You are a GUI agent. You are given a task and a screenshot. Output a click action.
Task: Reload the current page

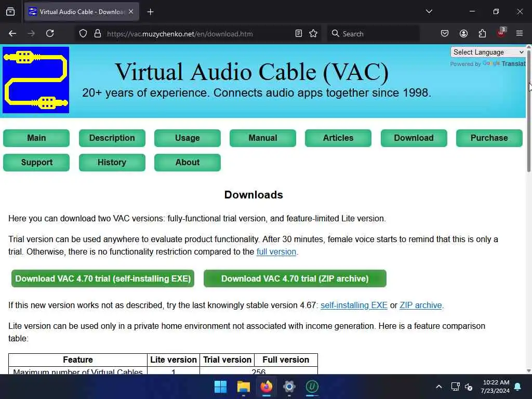click(x=50, y=34)
